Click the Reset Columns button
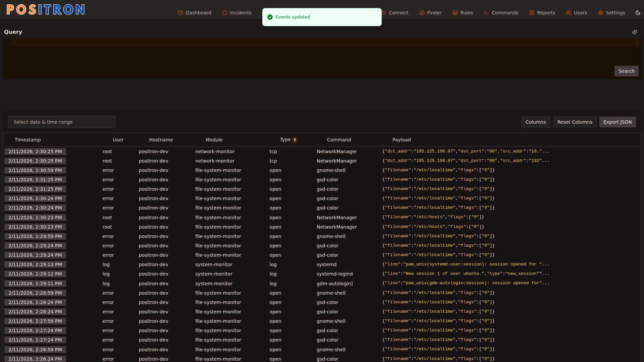The image size is (644, 362). [575, 122]
